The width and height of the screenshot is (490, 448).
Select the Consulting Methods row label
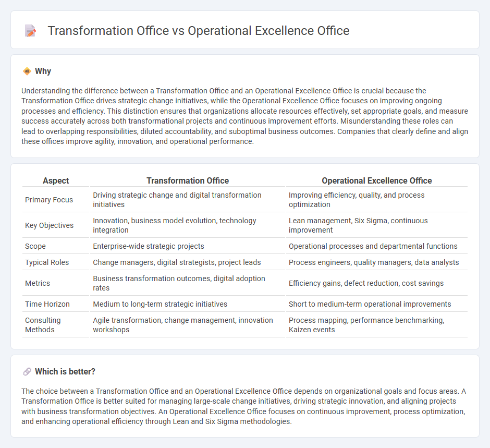click(x=43, y=325)
